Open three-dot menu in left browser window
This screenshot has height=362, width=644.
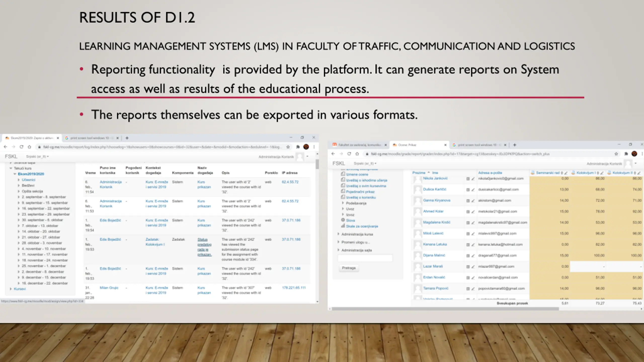point(314,147)
